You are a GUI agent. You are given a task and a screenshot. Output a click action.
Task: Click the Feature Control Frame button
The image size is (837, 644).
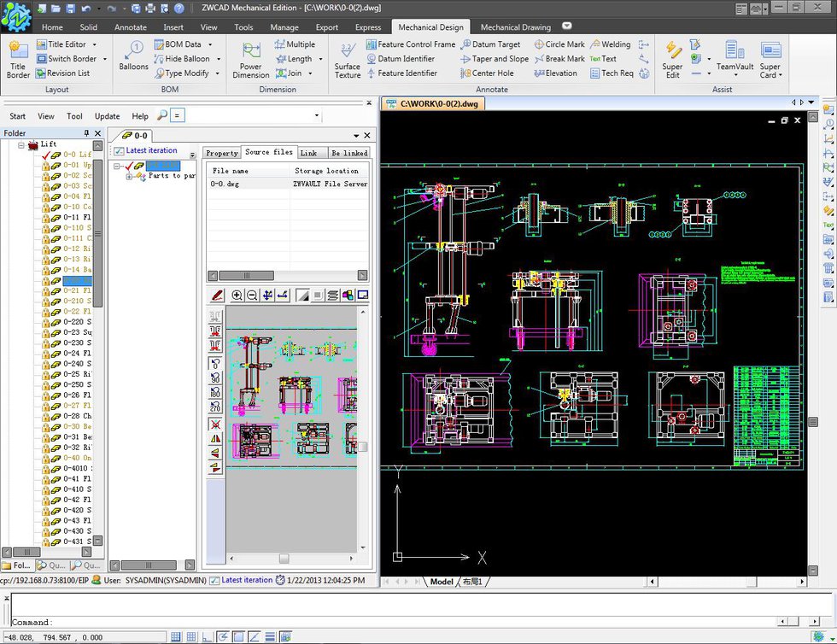pyautogui.click(x=411, y=44)
